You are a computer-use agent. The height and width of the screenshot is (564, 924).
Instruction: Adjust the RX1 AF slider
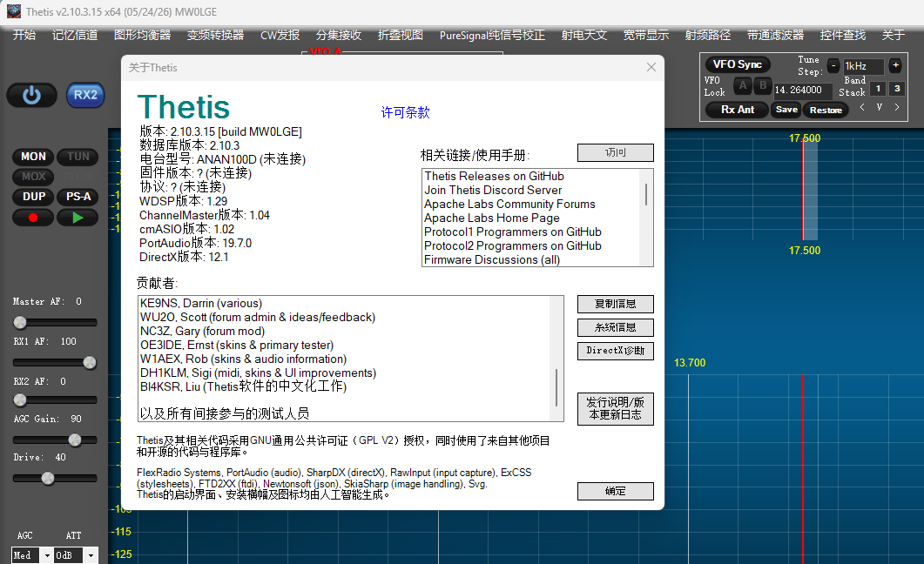[x=55, y=362]
